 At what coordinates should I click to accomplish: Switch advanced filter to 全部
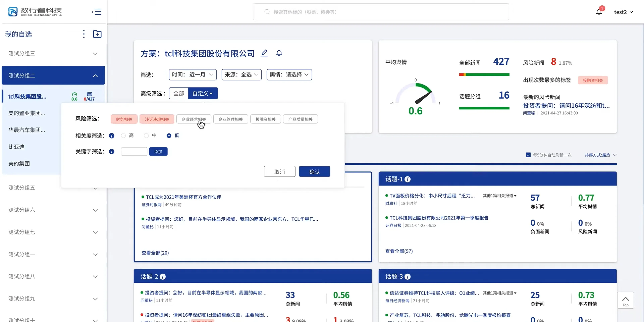point(178,93)
